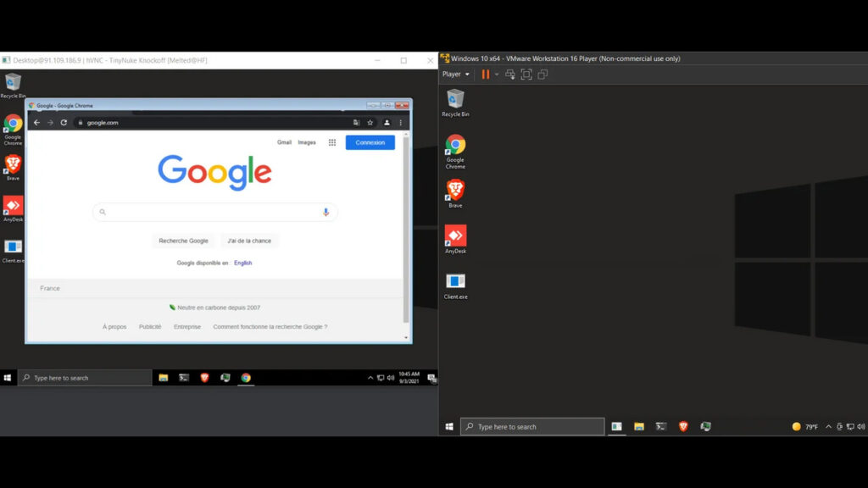Select AnyDesk shortcut on hVNC desktop
The width and height of the screenshot is (868, 488).
coord(13,208)
